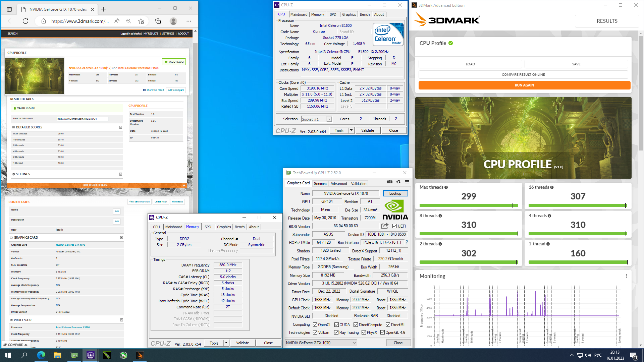644x362 pixels.
Task: Open the browser tab actions menu icon
Action: [9, 9]
